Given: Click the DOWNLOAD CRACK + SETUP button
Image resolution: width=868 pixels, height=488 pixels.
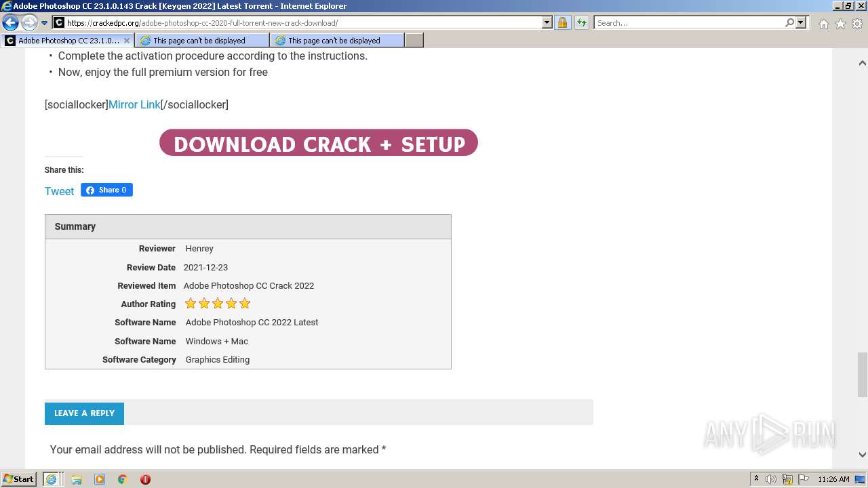Looking at the screenshot, I should 319,143.
